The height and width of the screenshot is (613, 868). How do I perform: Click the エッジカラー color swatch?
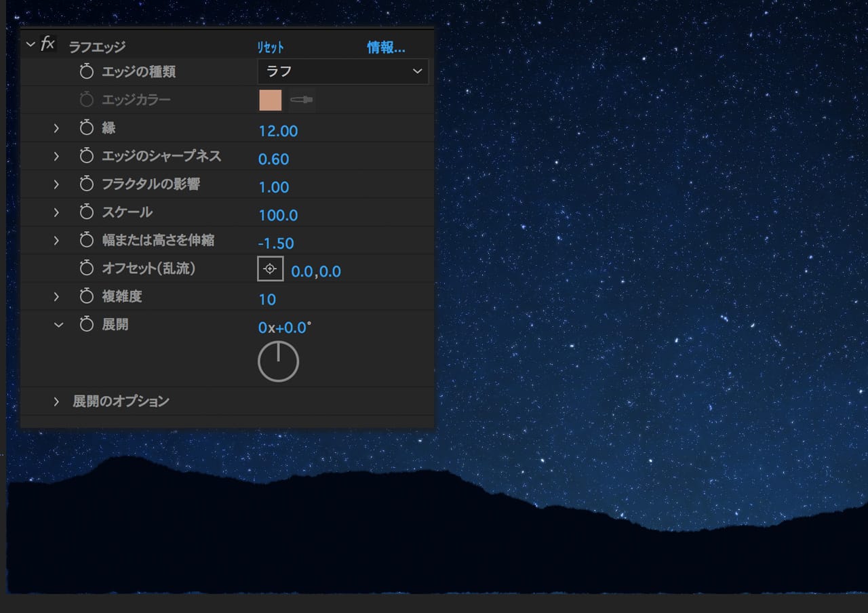click(271, 100)
